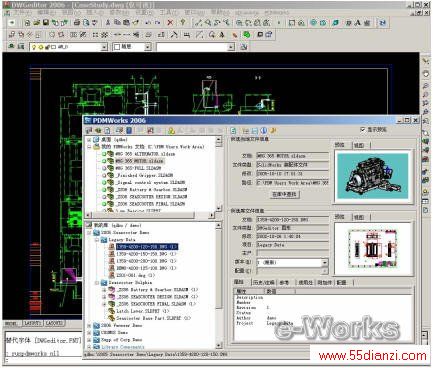Click the printer icon in main toolbar

click(77, 23)
